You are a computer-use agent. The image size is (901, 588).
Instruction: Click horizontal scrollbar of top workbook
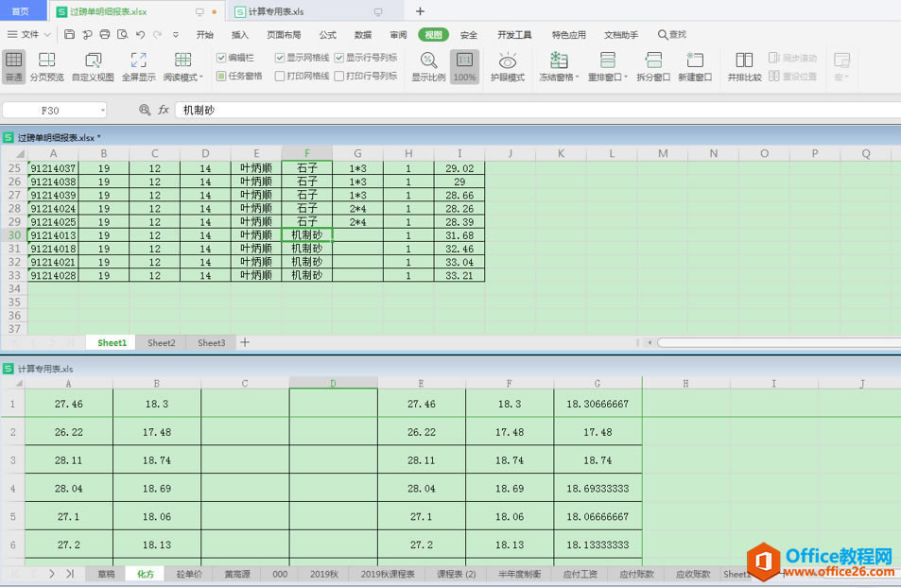[779, 342]
